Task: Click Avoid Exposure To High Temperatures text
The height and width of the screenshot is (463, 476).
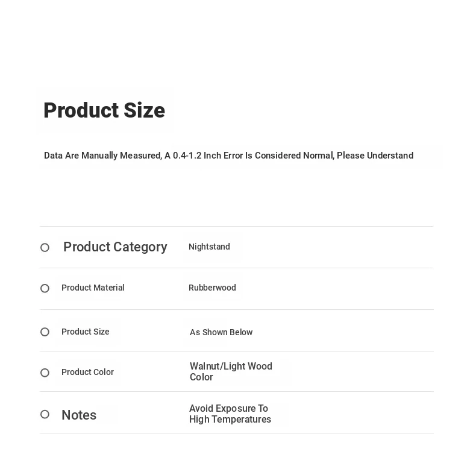Action: click(x=230, y=414)
